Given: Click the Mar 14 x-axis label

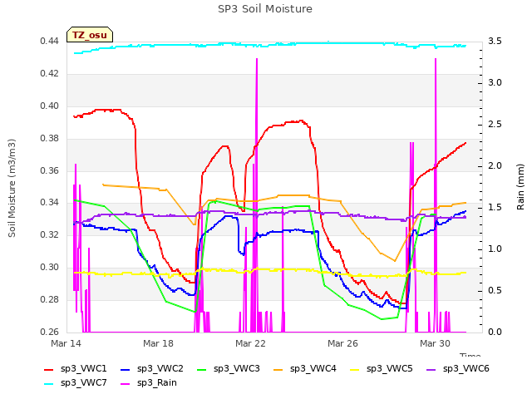Looking at the screenshot, I should (66, 343).
